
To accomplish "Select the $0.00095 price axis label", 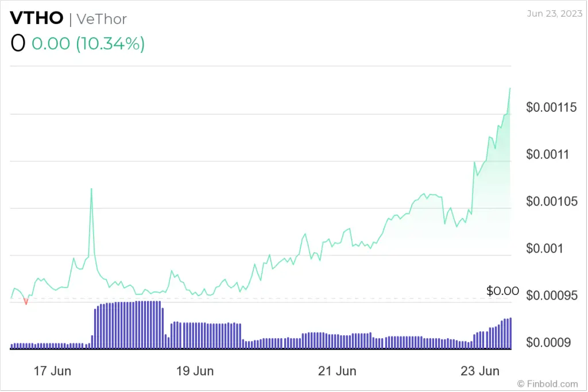I will tap(550, 296).
